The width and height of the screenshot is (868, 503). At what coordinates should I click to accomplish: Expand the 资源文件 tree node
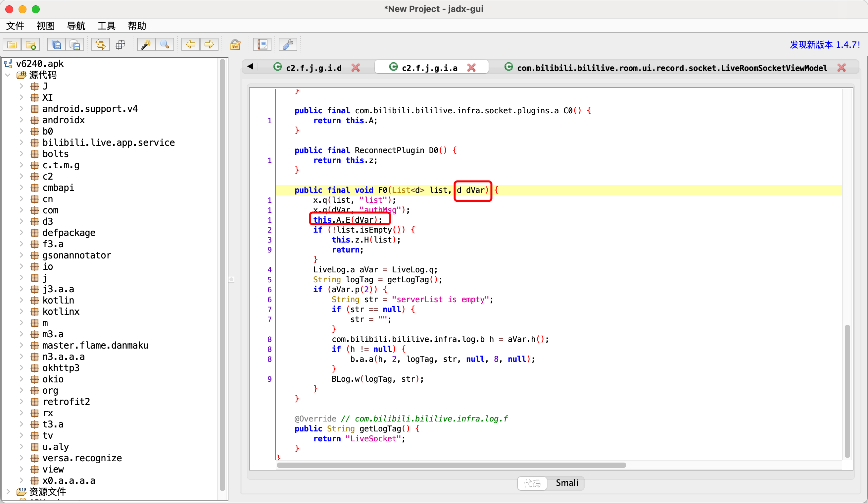tap(8, 491)
